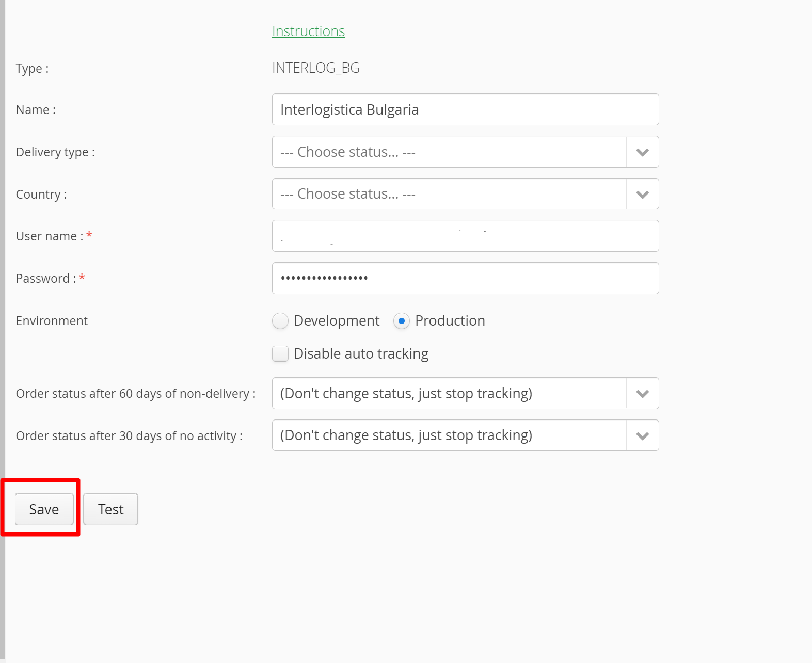
Task: Expand the Delivery type chevron arrow
Action: pyautogui.click(x=642, y=152)
